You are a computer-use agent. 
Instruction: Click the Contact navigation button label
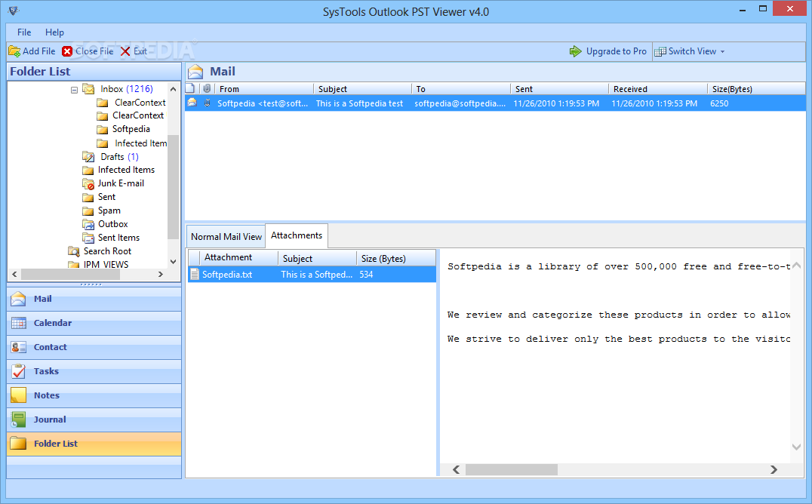coord(51,347)
